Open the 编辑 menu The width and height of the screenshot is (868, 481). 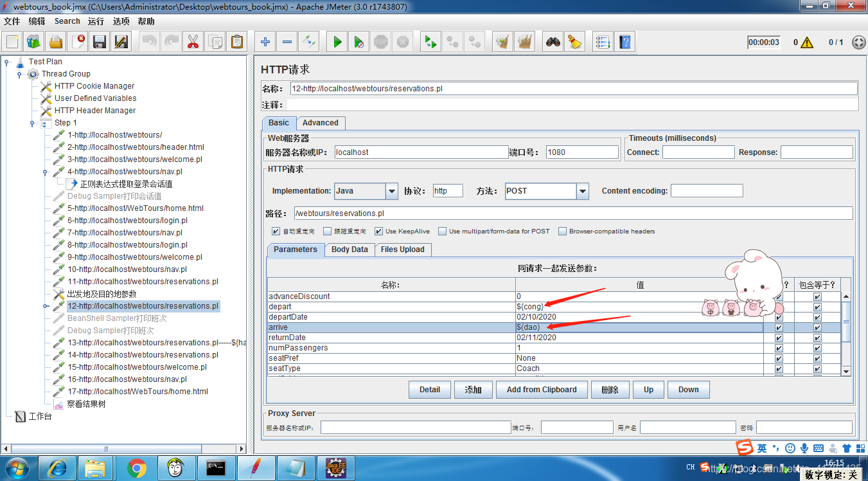tap(37, 21)
